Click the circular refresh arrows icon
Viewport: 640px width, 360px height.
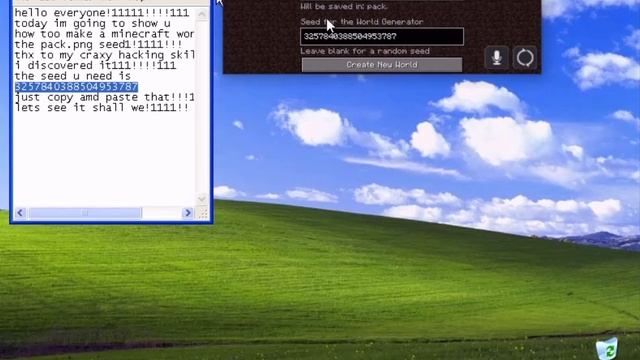pos(525,58)
